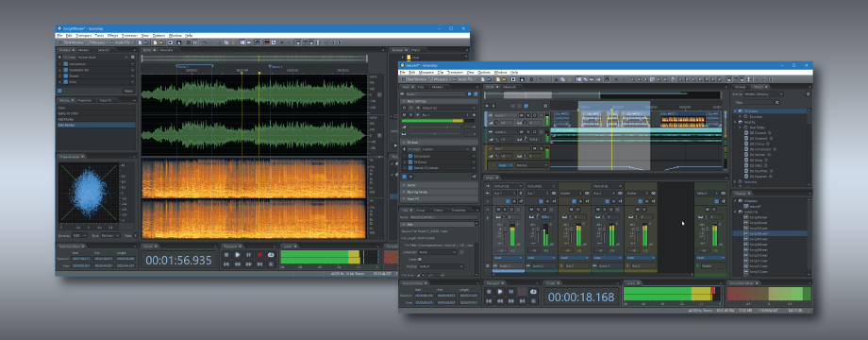Toggle Compressor checkbox in back window FX Rack
Viewport: 868px width, 340px height.
[x=66, y=63]
